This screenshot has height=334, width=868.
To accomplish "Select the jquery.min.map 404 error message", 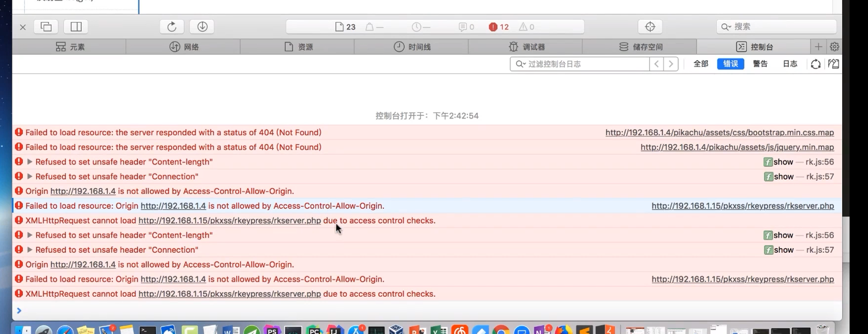I will point(173,147).
